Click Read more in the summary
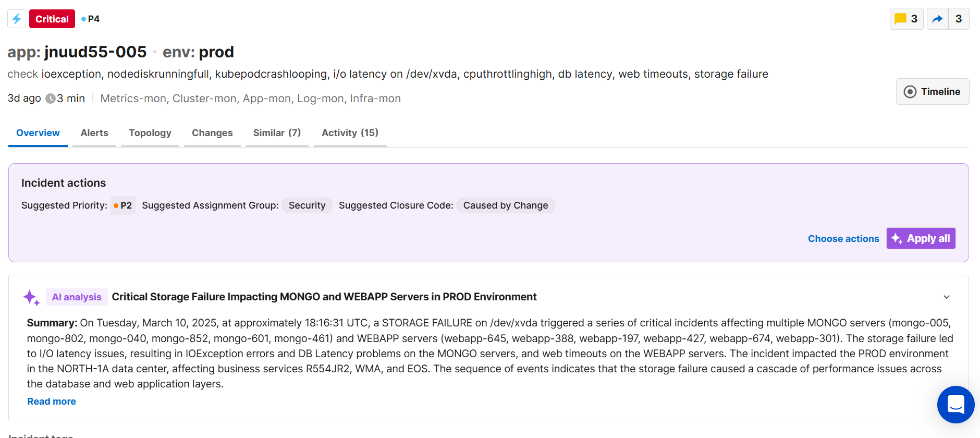Image resolution: width=980 pixels, height=438 pixels. tap(52, 401)
